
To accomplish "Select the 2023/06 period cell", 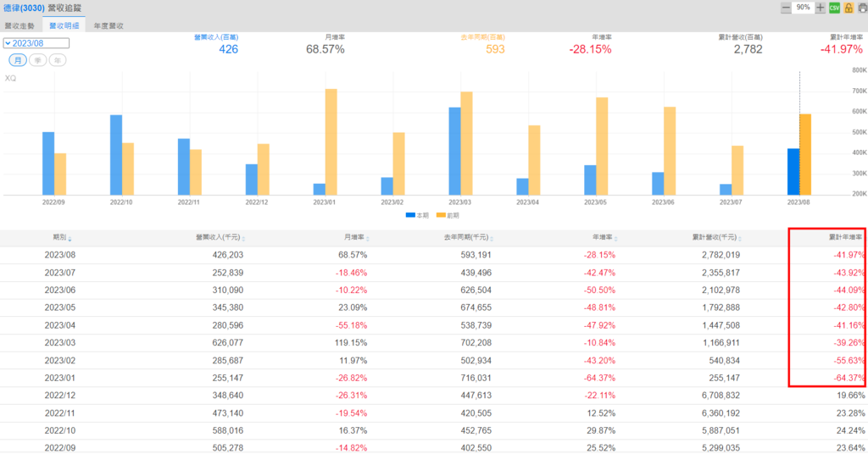I will pyautogui.click(x=60, y=290).
